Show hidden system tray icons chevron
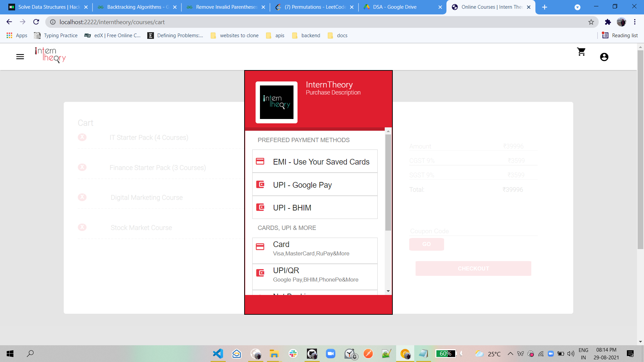Image resolution: width=644 pixels, height=362 pixels. (x=510, y=354)
